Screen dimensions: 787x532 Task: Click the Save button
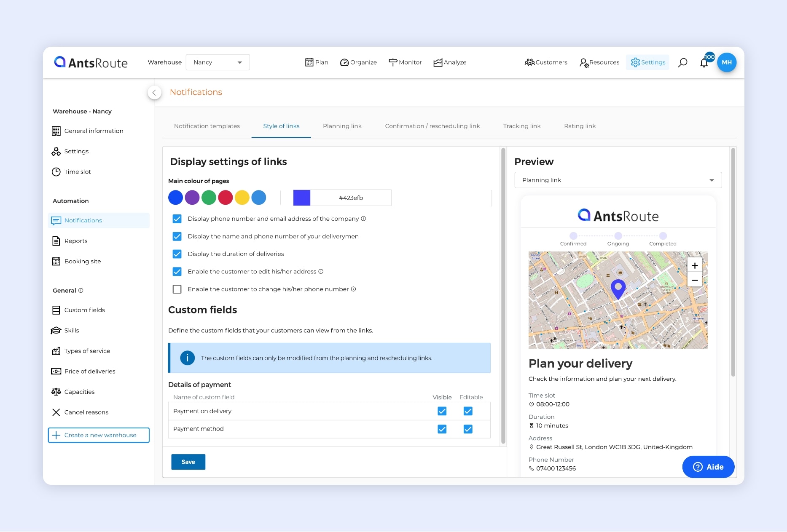(188, 462)
